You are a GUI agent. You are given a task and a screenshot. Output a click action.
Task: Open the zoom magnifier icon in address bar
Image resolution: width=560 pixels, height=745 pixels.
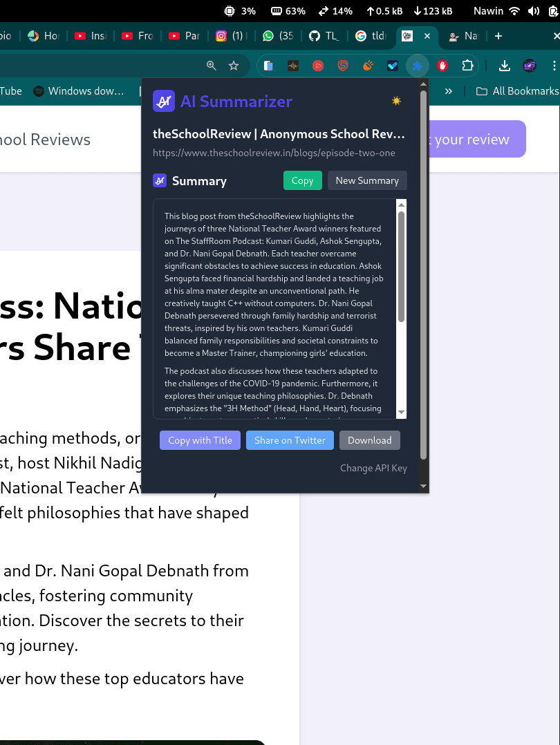pos(212,66)
